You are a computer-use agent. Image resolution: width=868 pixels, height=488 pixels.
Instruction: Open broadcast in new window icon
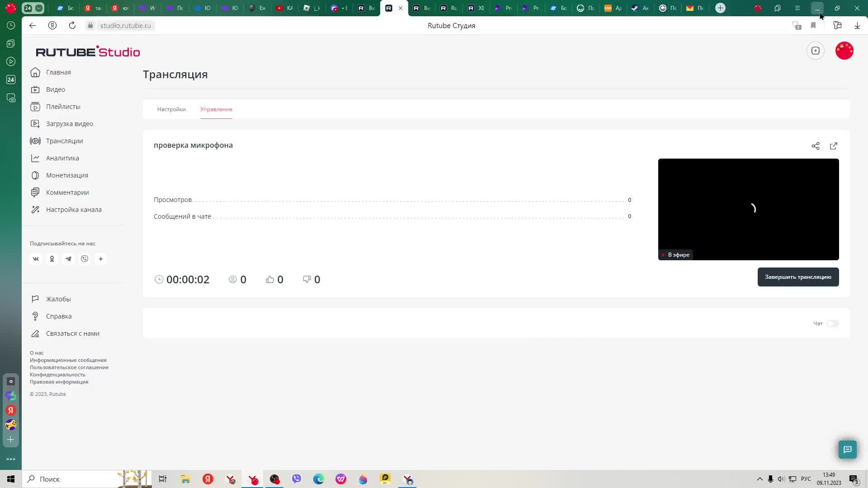pos(833,146)
